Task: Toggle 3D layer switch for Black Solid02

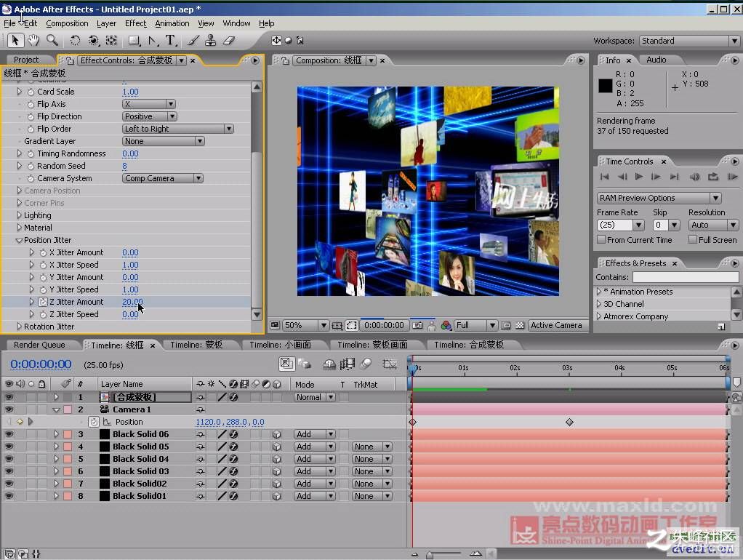Action: tap(277, 483)
